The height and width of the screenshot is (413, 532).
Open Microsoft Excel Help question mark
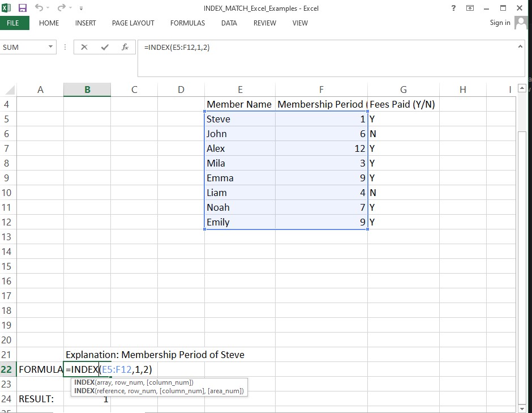[x=453, y=8]
